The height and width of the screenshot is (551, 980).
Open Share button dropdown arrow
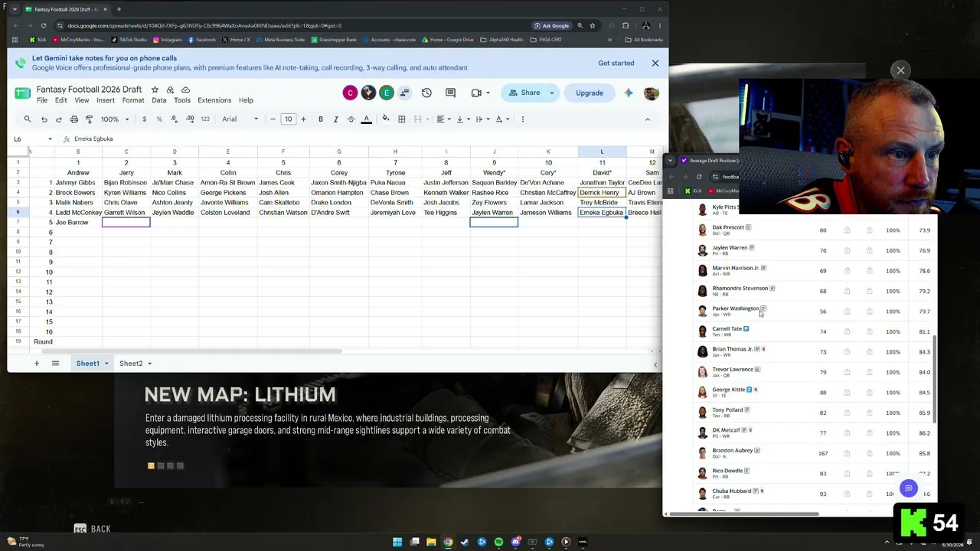551,93
